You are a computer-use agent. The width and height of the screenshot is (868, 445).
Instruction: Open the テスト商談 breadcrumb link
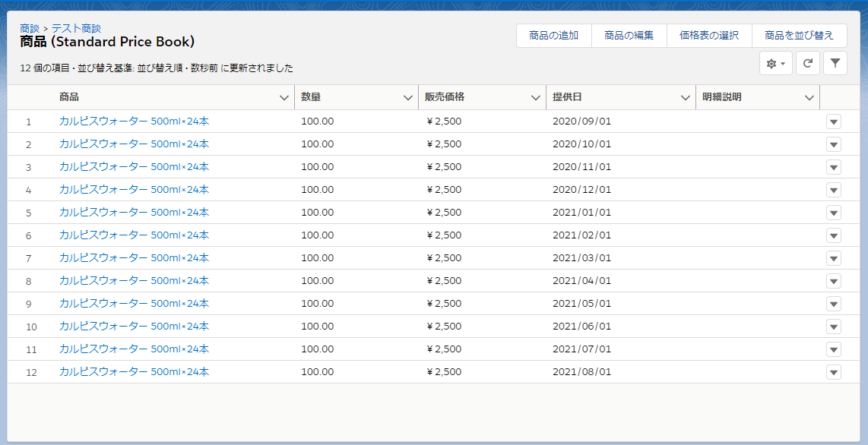77,28
